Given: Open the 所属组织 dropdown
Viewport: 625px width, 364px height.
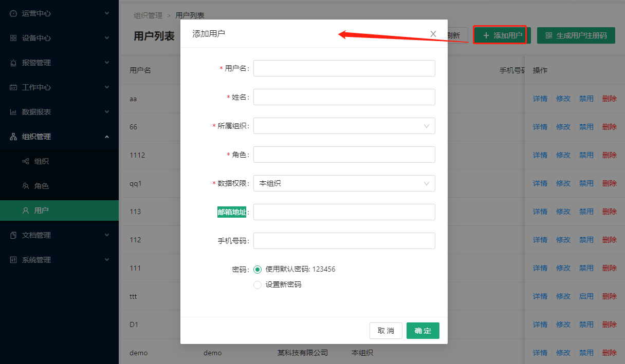Looking at the screenshot, I should click(x=344, y=126).
